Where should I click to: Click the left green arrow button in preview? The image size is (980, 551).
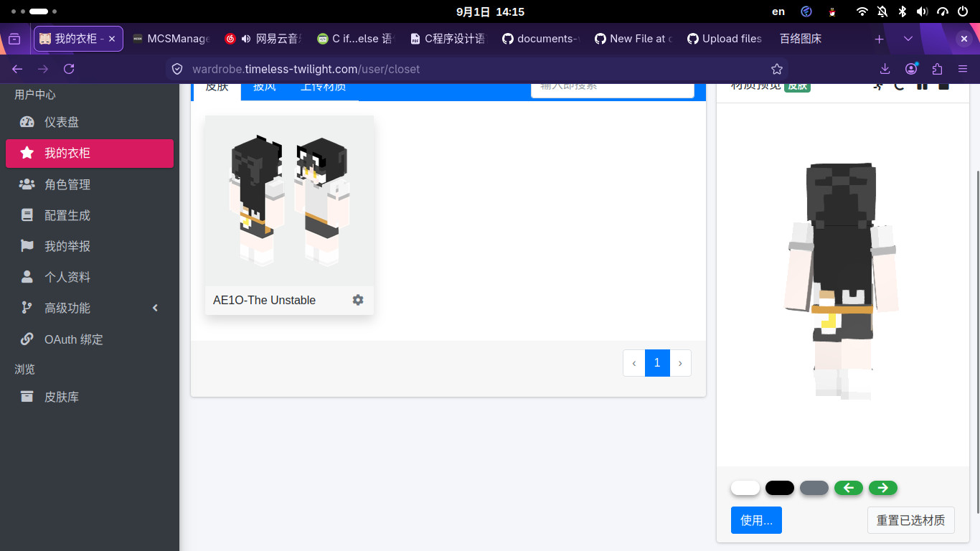[849, 488]
